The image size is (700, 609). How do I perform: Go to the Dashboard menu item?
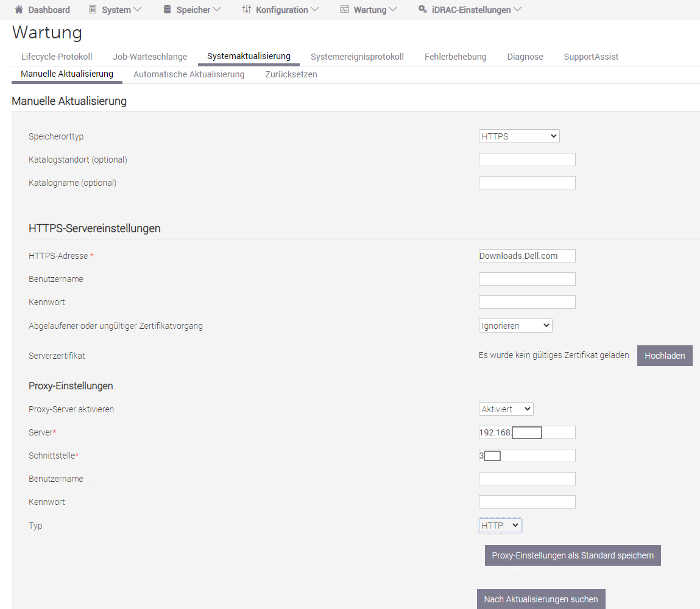pos(49,10)
